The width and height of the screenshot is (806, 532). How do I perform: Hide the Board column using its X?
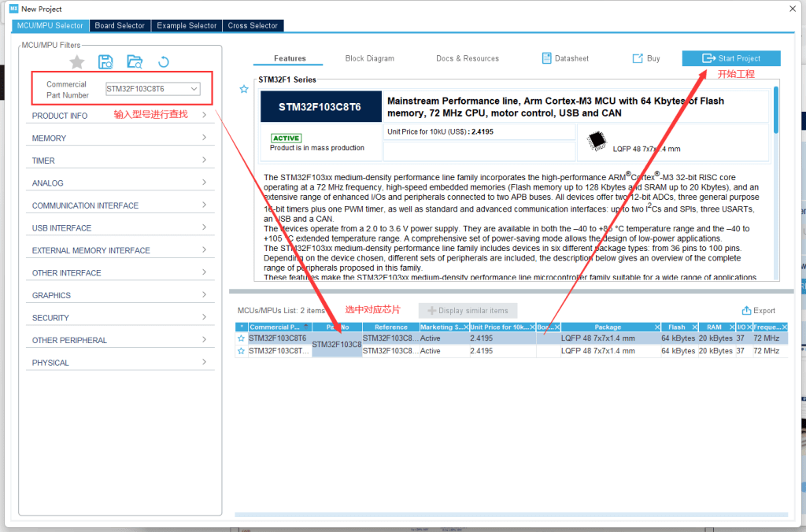coord(556,327)
